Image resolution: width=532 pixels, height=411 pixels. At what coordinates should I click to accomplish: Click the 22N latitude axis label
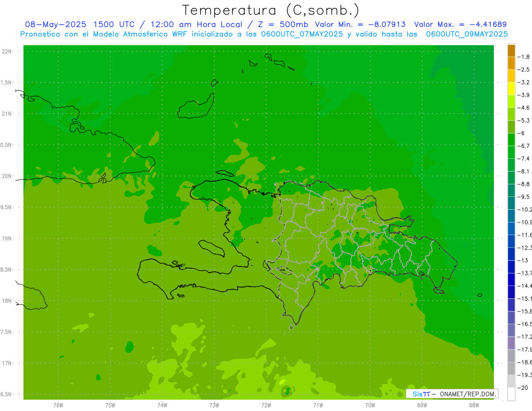pos(7,51)
